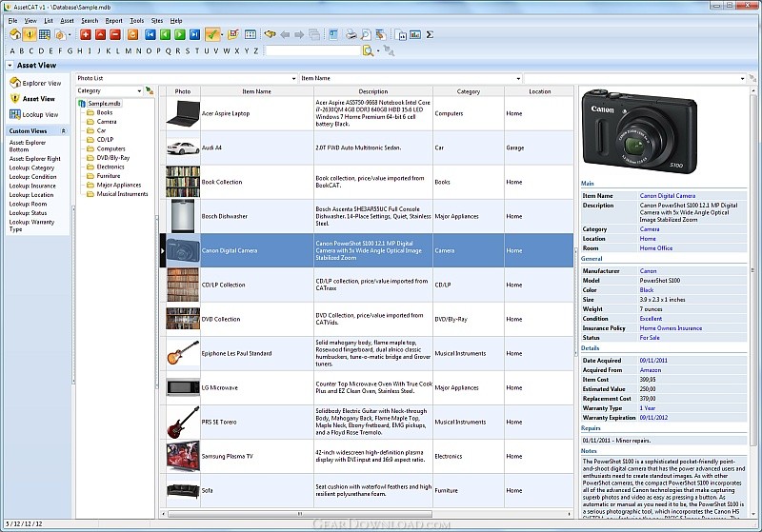Click the gray back arrow icon
Viewport: 762px width, 532px height.
(x=285, y=34)
